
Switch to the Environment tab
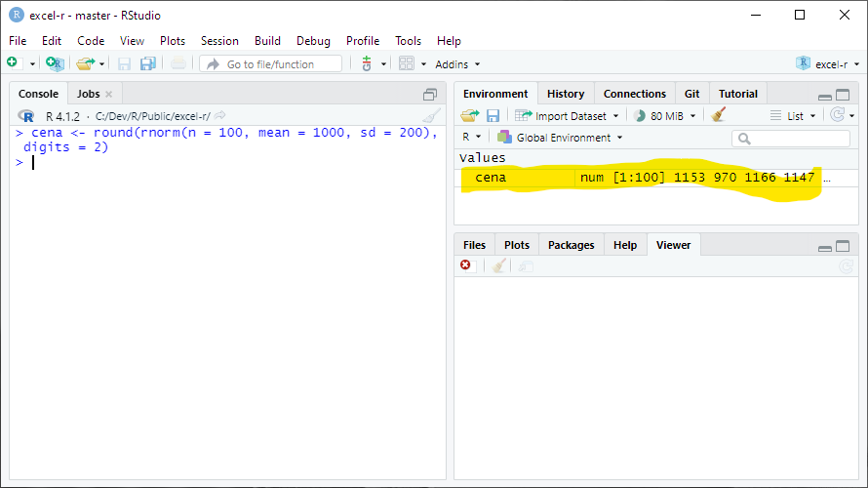click(x=495, y=94)
